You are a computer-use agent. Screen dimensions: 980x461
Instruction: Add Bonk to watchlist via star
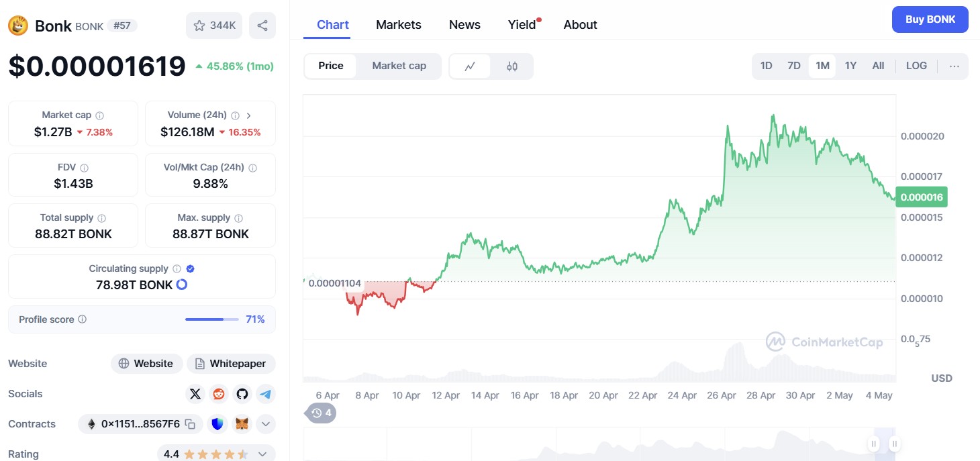click(x=214, y=25)
